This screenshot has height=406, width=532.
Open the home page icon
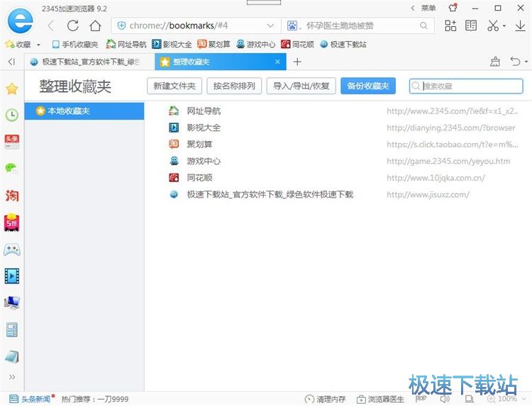tap(95, 26)
